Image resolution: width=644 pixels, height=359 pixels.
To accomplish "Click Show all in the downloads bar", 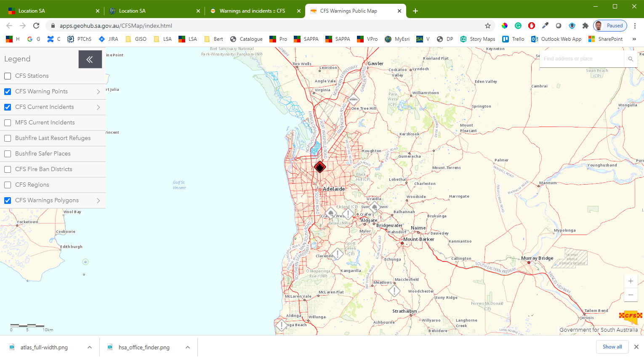I will pos(612,347).
